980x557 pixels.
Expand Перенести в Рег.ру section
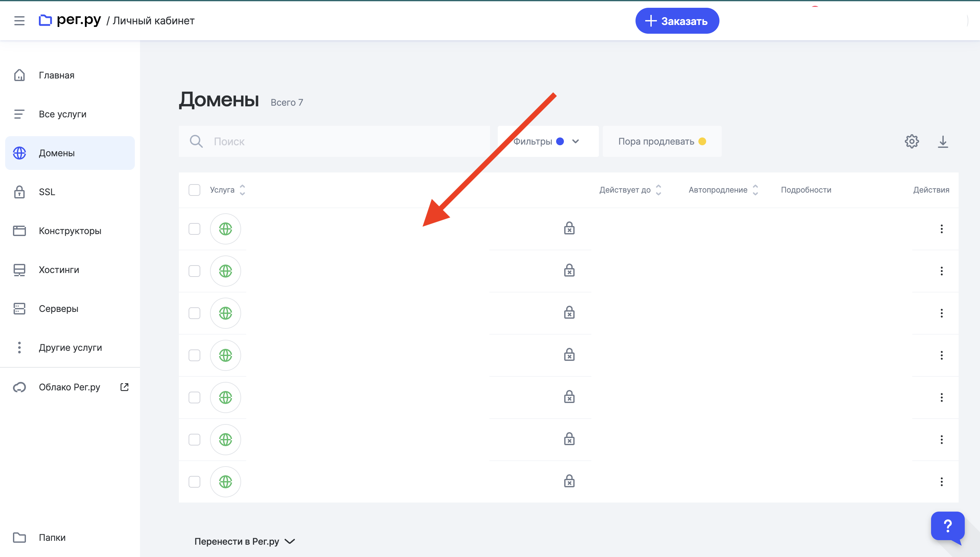tap(245, 541)
